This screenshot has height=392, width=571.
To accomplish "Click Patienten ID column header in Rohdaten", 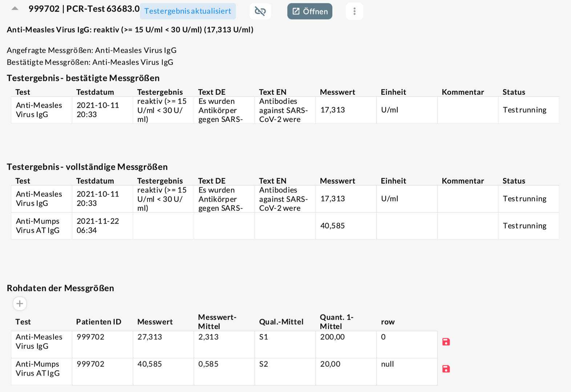I will click(x=99, y=322).
